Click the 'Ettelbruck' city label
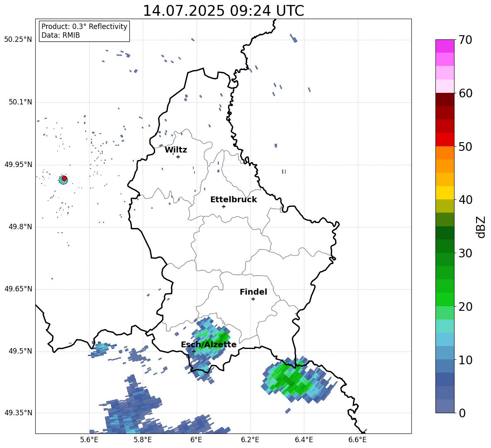Image resolution: width=491 pixels, height=448 pixels. coord(233,200)
